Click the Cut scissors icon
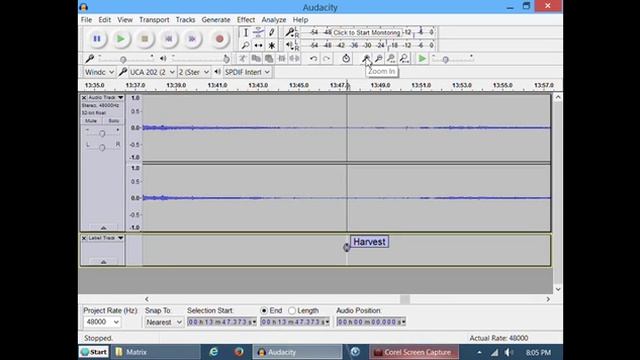The width and height of the screenshot is (640, 360). (x=242, y=59)
